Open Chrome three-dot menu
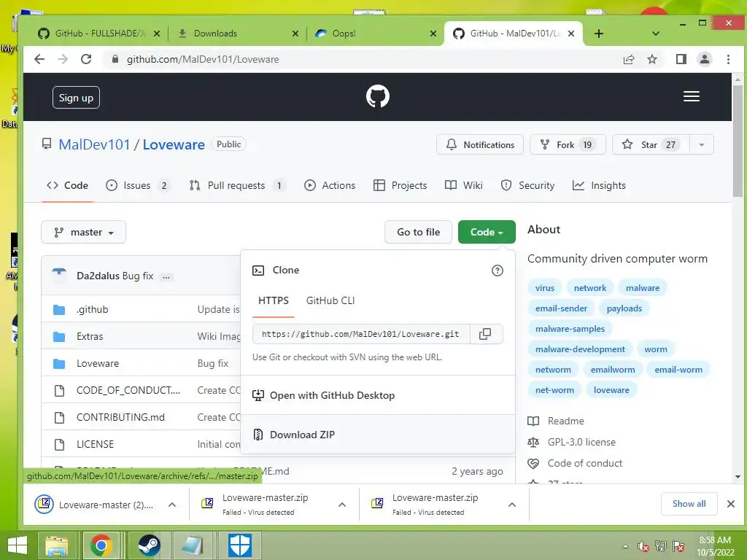The image size is (747, 560). (728, 59)
